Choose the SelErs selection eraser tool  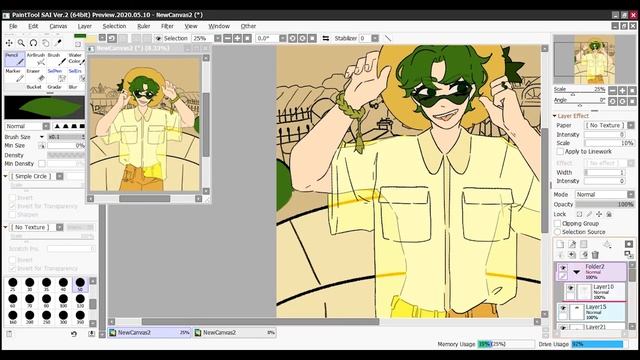tap(76, 75)
